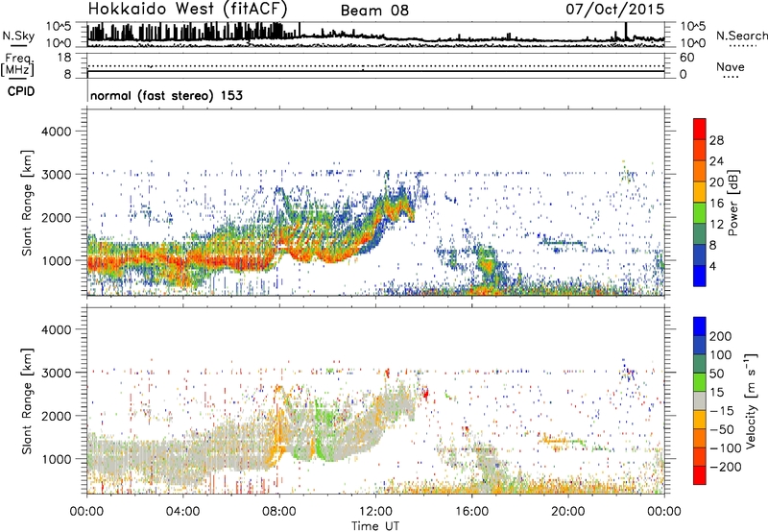
Task: Select the '20:00' time axis tick label
Action: pos(567,512)
